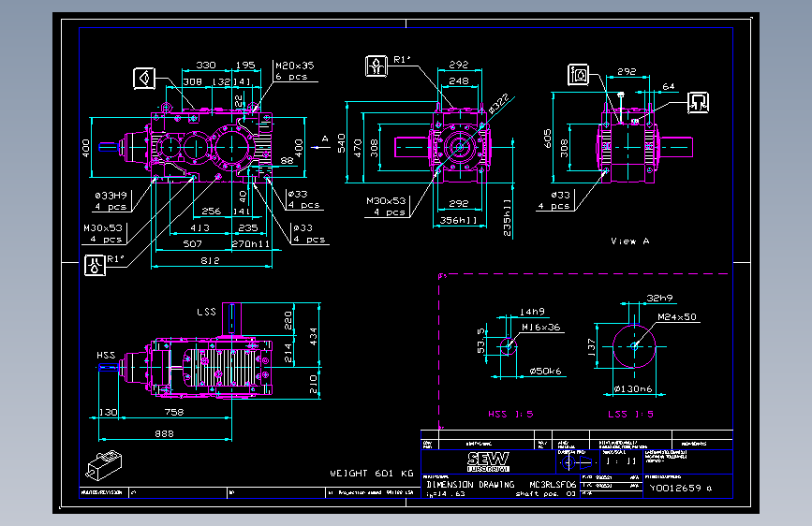Click the WEIGHT 601 KG text

[x=372, y=474]
